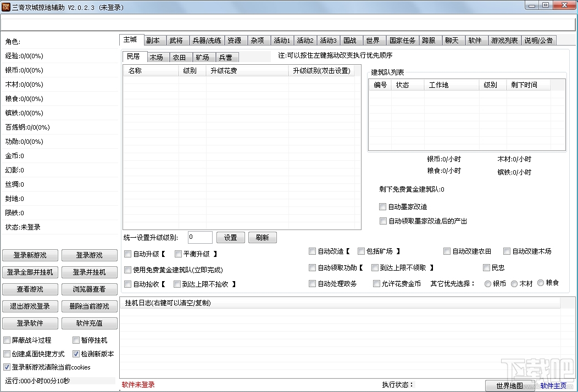Screen dimensions: 578x392
Task: Click the 登录软件 button
Action: point(30,323)
